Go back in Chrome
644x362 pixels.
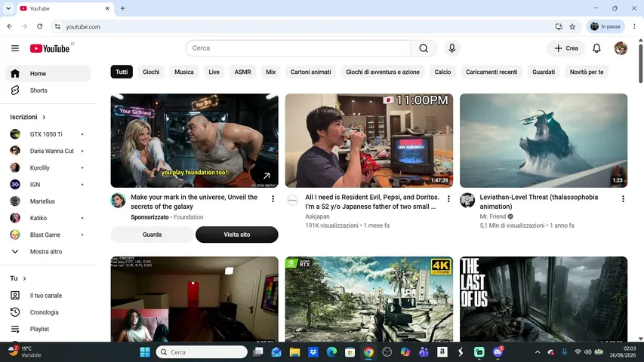(x=10, y=26)
